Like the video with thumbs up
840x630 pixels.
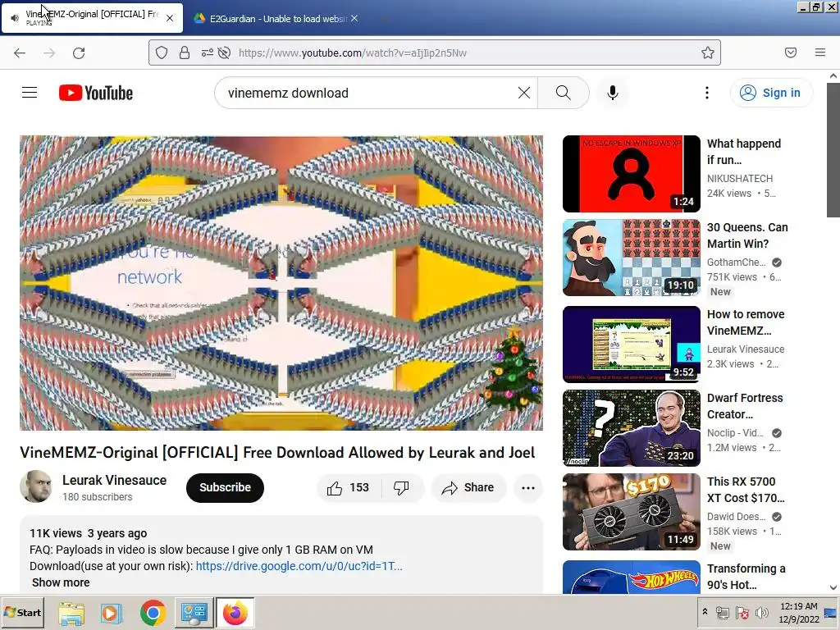pos(348,487)
